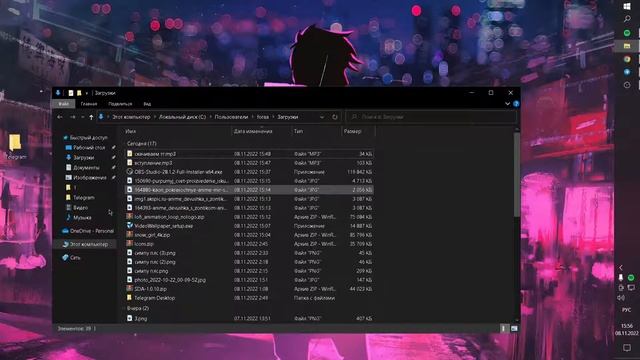
Task: Open the Файл ribbon tab
Action: (x=64, y=104)
